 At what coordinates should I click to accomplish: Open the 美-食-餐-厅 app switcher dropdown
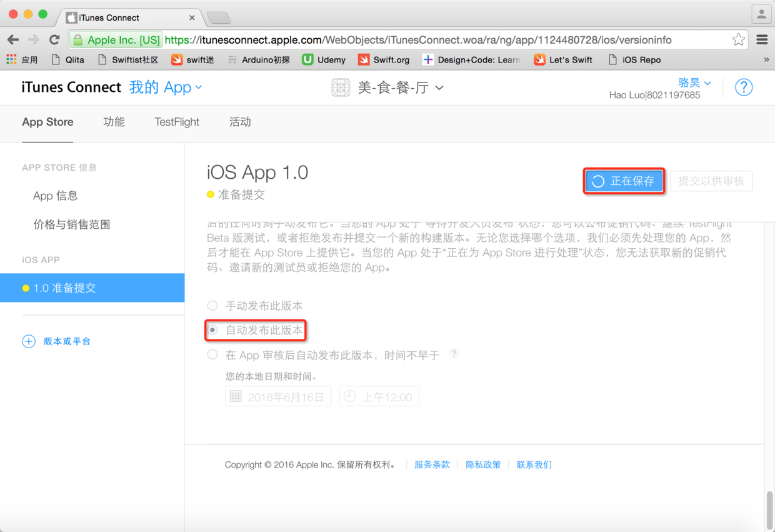pos(401,88)
